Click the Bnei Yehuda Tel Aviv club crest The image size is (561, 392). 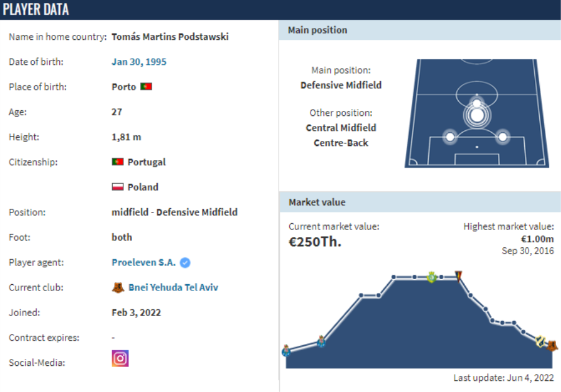(x=118, y=287)
